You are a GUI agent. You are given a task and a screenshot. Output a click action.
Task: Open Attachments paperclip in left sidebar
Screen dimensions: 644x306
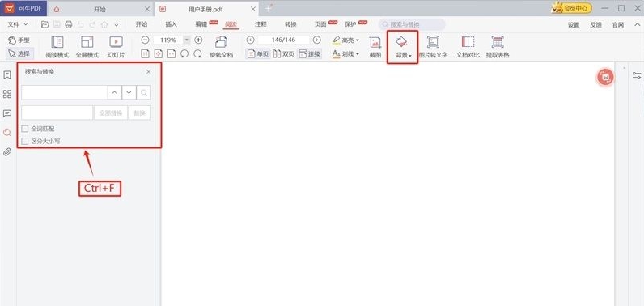coord(7,152)
